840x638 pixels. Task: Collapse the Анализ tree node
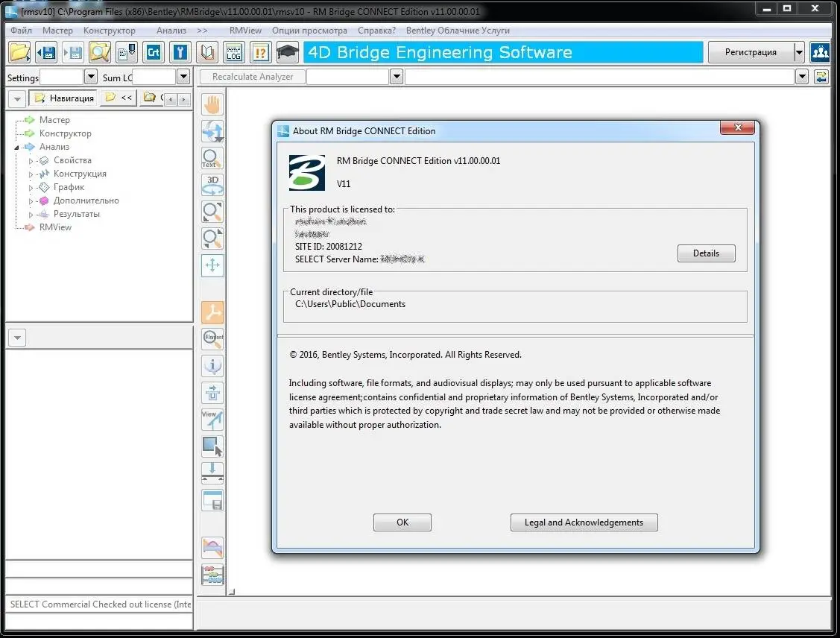tap(16, 148)
